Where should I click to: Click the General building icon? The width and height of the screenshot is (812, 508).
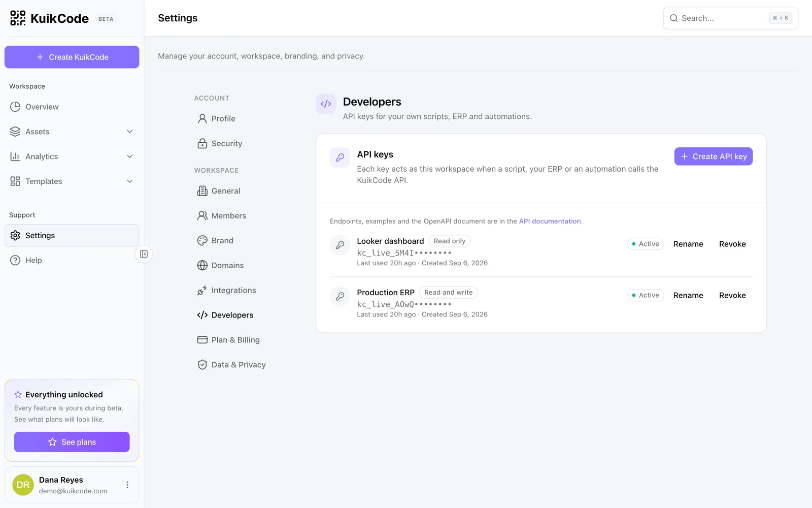click(202, 191)
